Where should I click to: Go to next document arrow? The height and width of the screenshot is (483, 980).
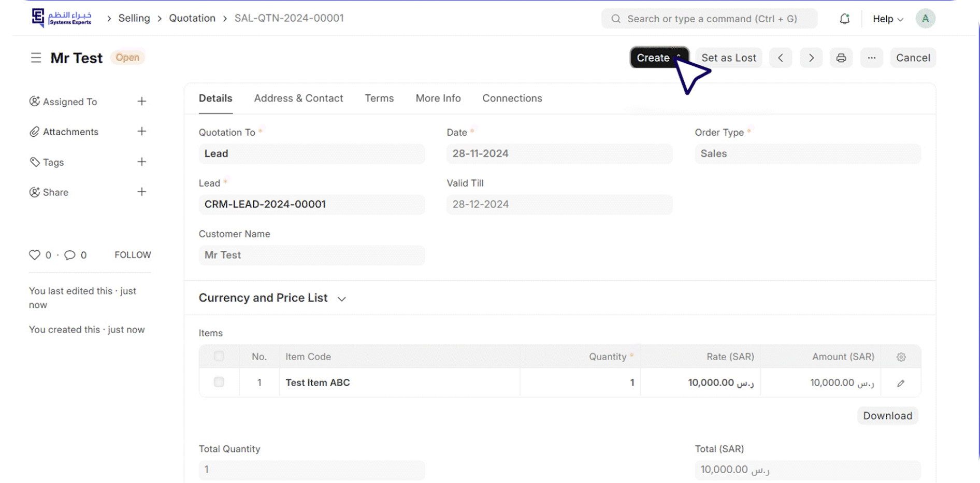click(x=811, y=58)
